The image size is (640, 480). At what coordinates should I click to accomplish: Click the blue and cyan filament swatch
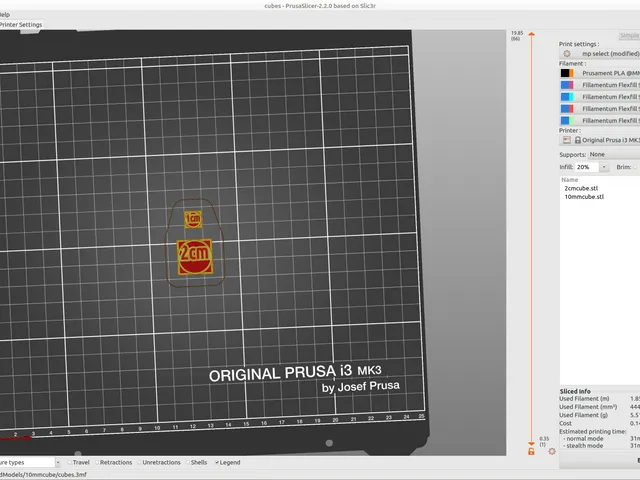[x=567, y=97]
